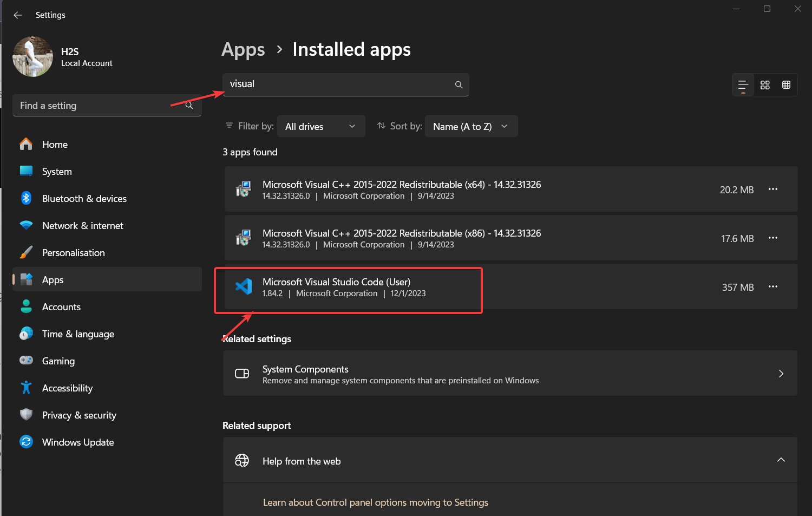
Task: Select Privacy & security in sidebar
Action: [79, 415]
